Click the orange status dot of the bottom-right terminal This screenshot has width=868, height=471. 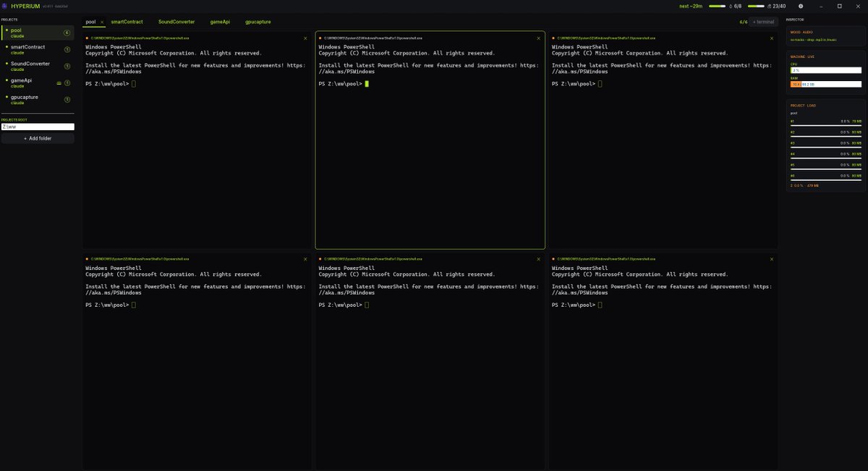553,258
